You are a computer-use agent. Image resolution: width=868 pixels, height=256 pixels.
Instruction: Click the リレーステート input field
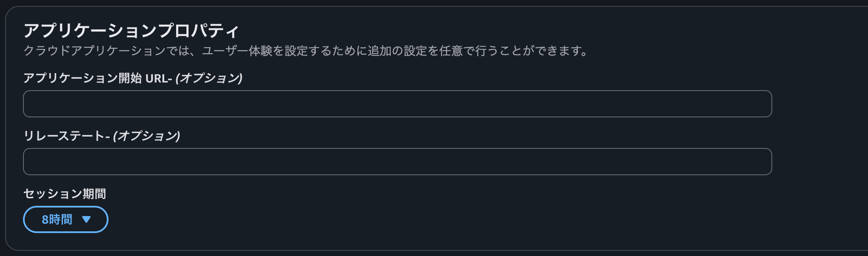click(396, 161)
